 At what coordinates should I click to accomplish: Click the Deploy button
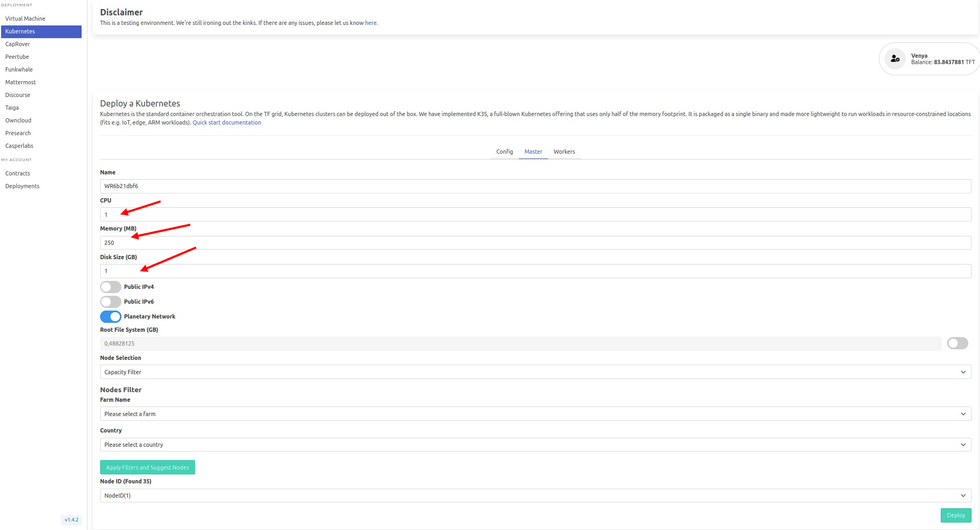point(956,515)
